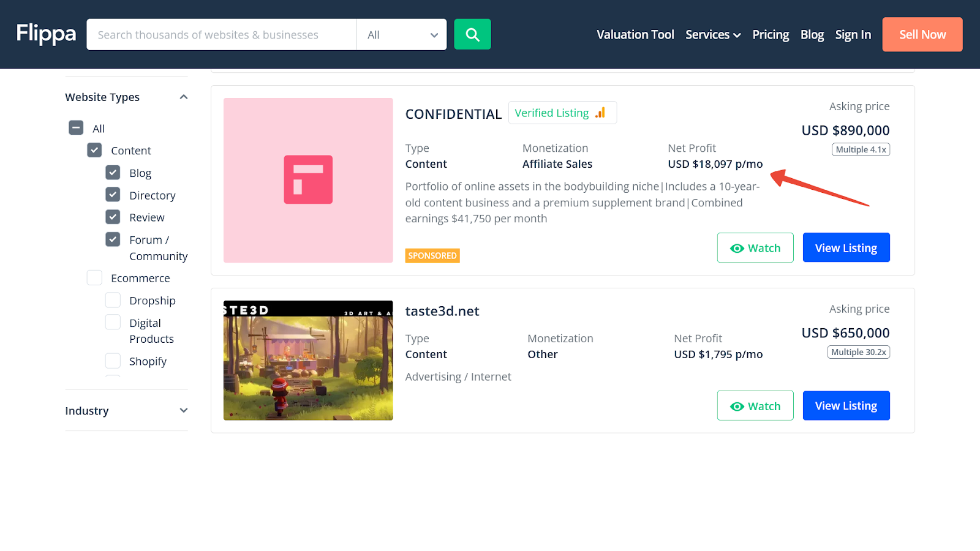Viewport: 980px width, 551px height.
Task: Open the taste3d.net listing thumbnail
Action: (x=308, y=361)
